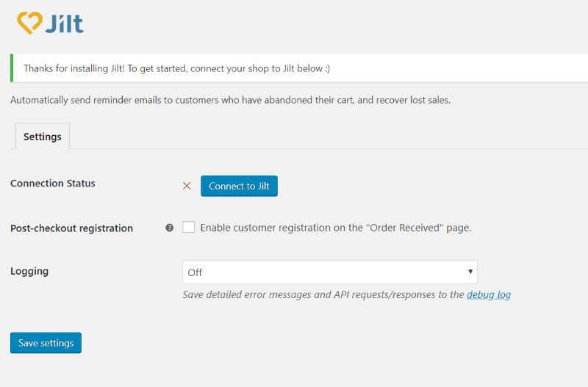Screen dimensions: 588x387
Task: Click the 'Enable customer registration' checkbox label text
Action: [336, 228]
